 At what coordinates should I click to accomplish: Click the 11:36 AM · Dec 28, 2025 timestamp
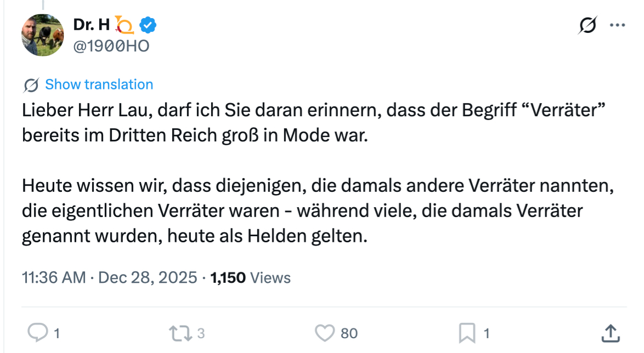click(109, 277)
